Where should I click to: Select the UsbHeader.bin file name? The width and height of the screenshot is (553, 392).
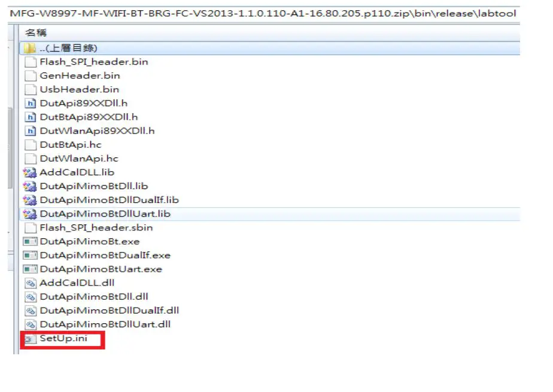click(x=80, y=90)
